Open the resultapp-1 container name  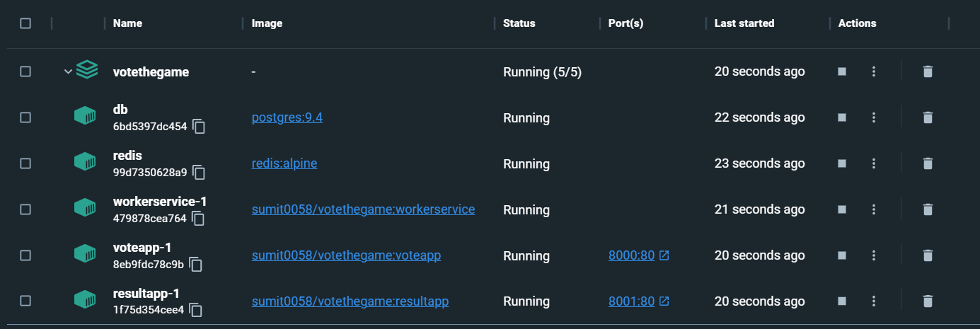click(146, 294)
